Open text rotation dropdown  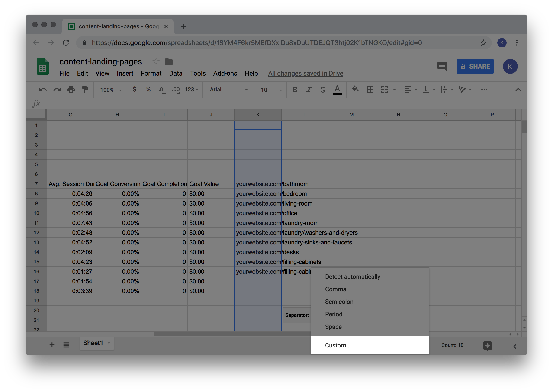(x=465, y=90)
